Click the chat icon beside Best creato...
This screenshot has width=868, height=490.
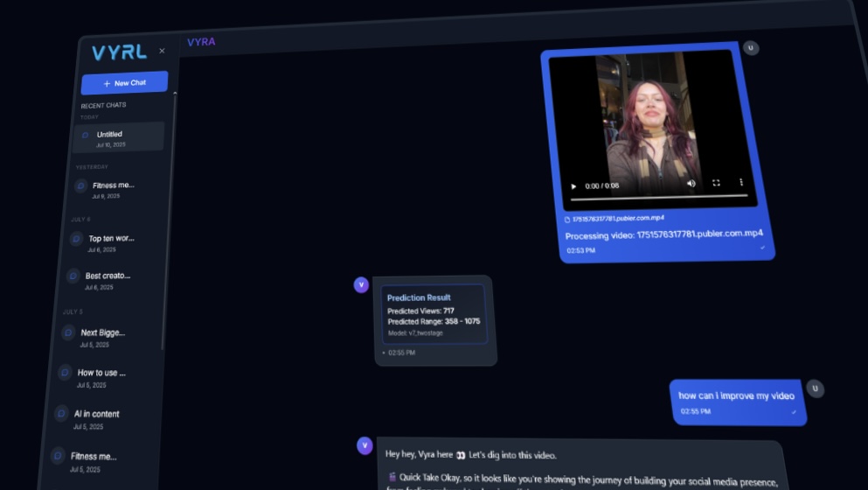point(73,276)
